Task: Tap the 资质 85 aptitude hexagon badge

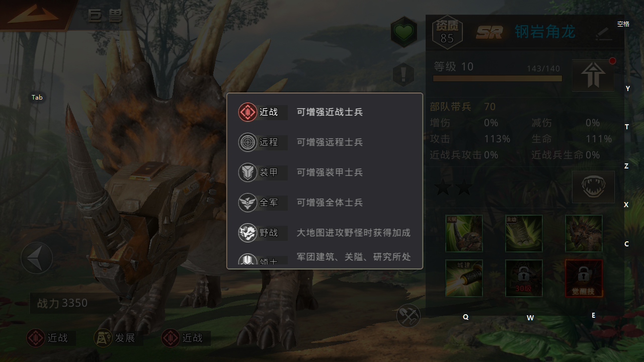Action: point(447,33)
